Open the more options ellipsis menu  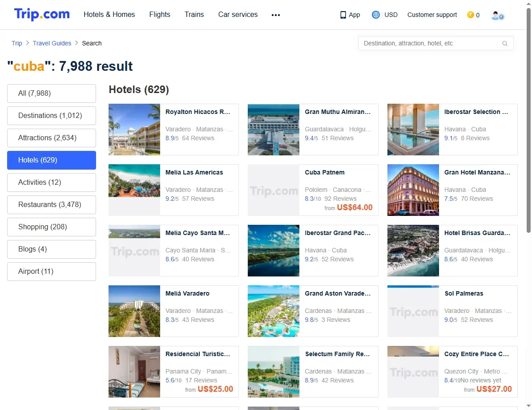[275, 15]
